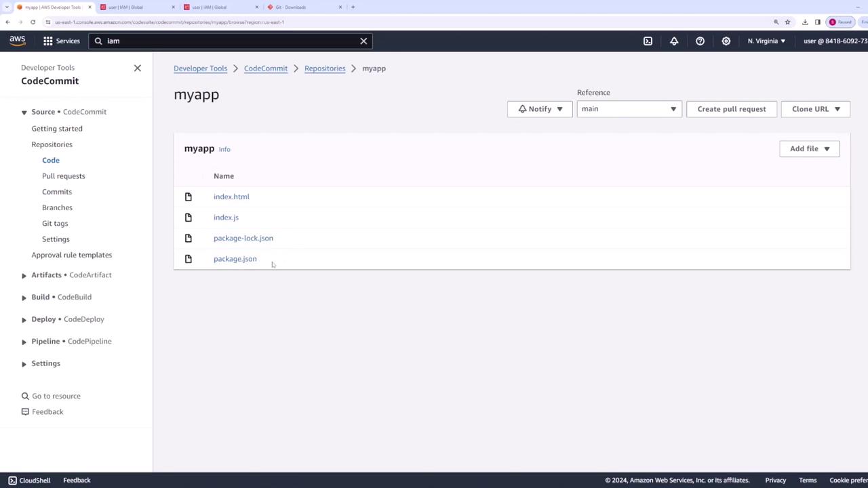The width and height of the screenshot is (868, 488).
Task: Reload the page with the browser refresh icon
Action: click(x=33, y=22)
